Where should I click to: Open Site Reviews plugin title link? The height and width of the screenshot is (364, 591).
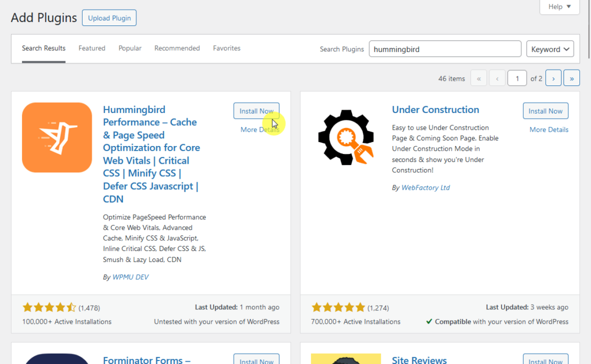click(x=419, y=360)
